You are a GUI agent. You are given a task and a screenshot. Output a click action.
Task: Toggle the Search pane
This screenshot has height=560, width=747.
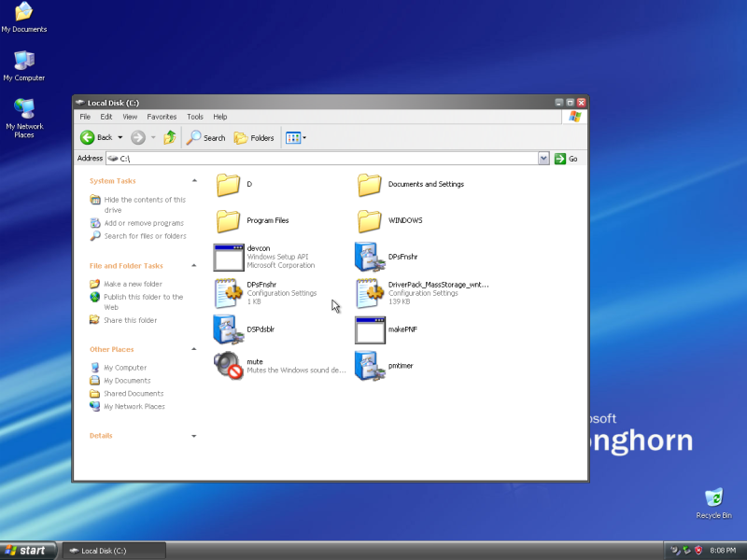[x=204, y=137]
